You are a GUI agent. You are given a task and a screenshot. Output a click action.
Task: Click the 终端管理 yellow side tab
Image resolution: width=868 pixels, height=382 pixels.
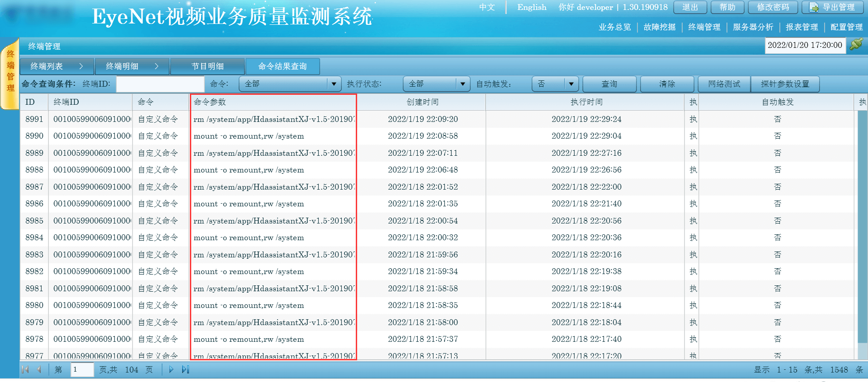point(10,72)
